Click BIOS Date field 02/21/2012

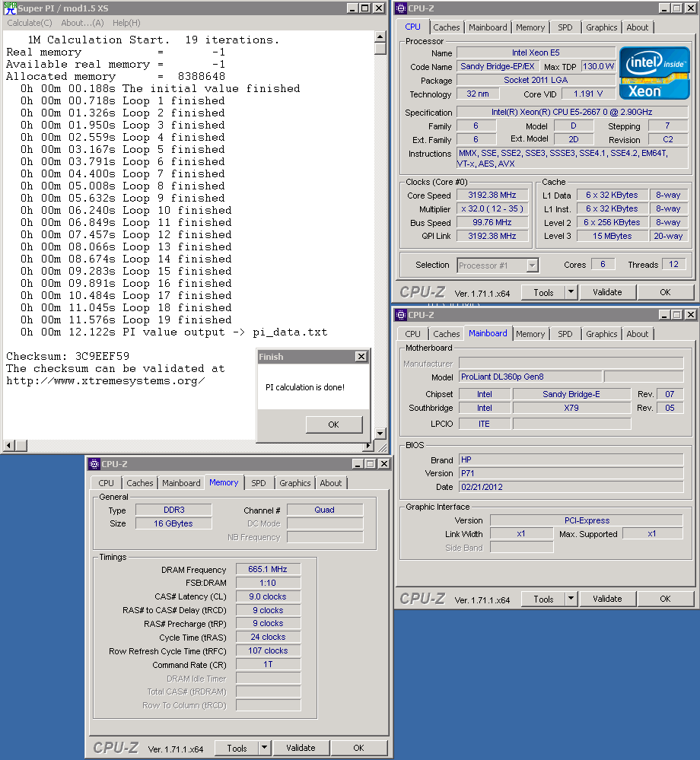coord(571,487)
